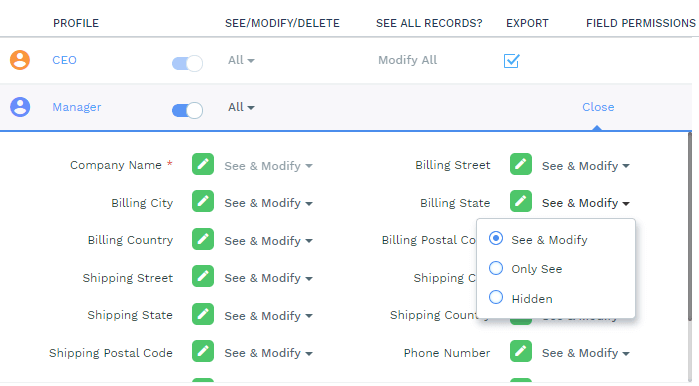This screenshot has width=699, height=386.
Task: Click the green edit icon beside Billing City
Action: pos(203,201)
